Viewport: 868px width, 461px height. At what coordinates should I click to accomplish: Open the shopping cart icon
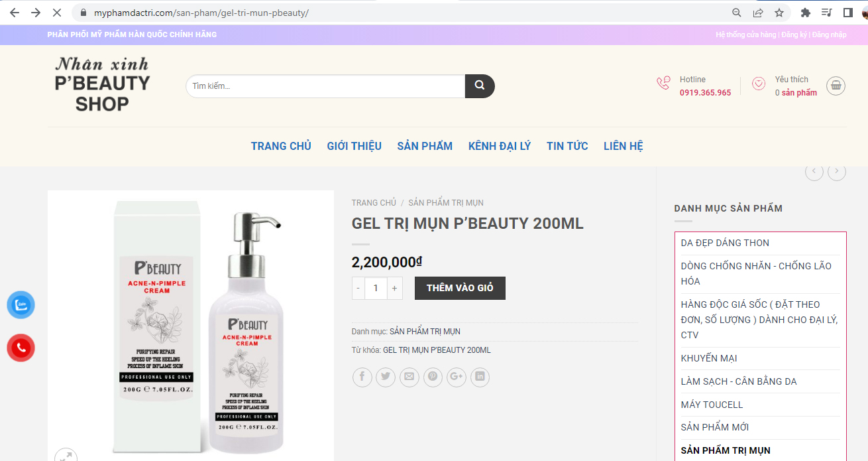836,86
